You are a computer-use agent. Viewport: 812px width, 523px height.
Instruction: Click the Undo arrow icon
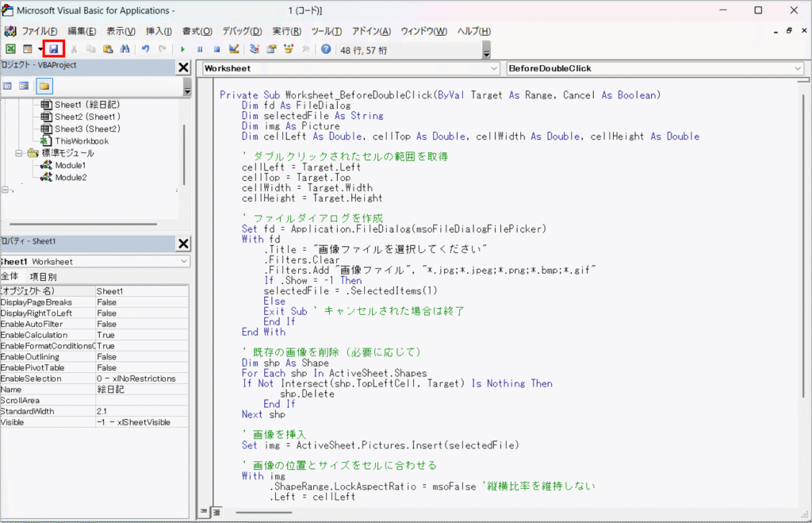click(145, 49)
